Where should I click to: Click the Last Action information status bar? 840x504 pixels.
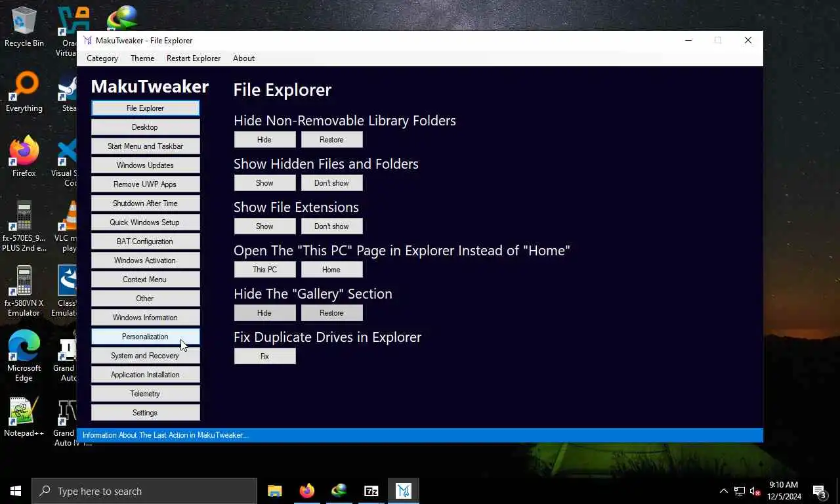(x=420, y=435)
